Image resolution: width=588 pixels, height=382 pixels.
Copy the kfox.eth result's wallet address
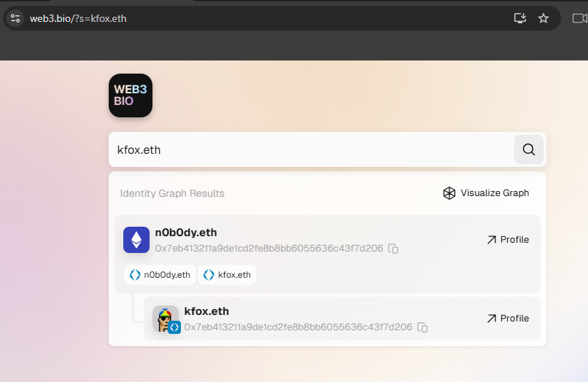coord(422,327)
